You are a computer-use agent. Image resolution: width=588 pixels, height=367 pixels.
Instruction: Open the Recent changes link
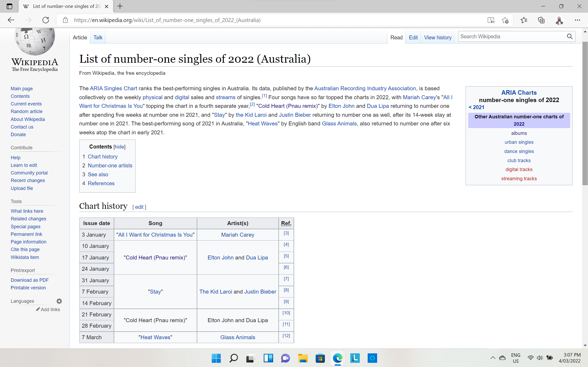click(28, 180)
